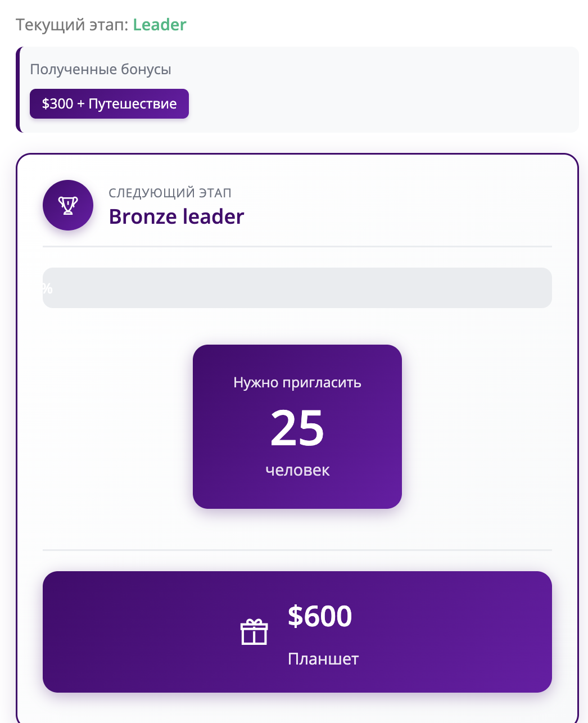Click the green Leader stage link
The image size is (588, 723).
coord(160,25)
